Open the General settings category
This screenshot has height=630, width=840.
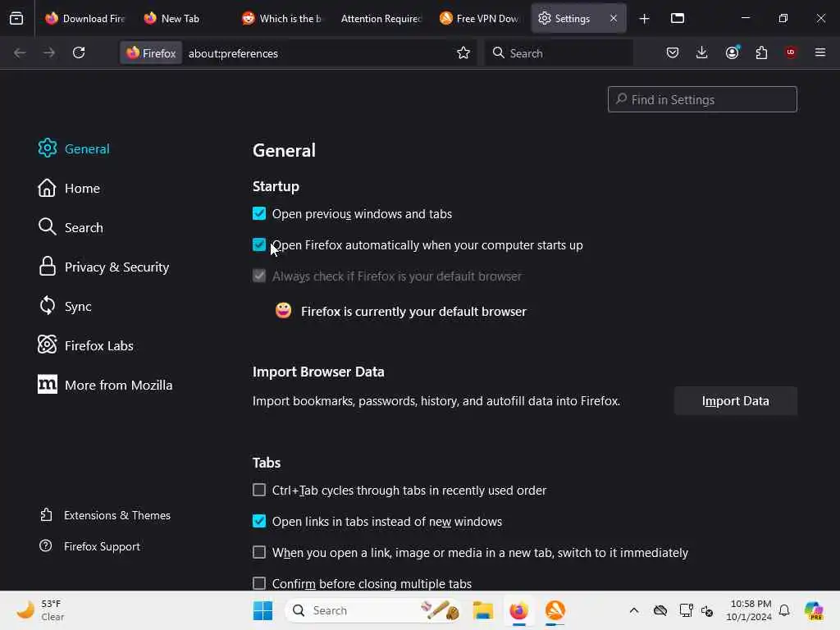pyautogui.click(x=74, y=148)
